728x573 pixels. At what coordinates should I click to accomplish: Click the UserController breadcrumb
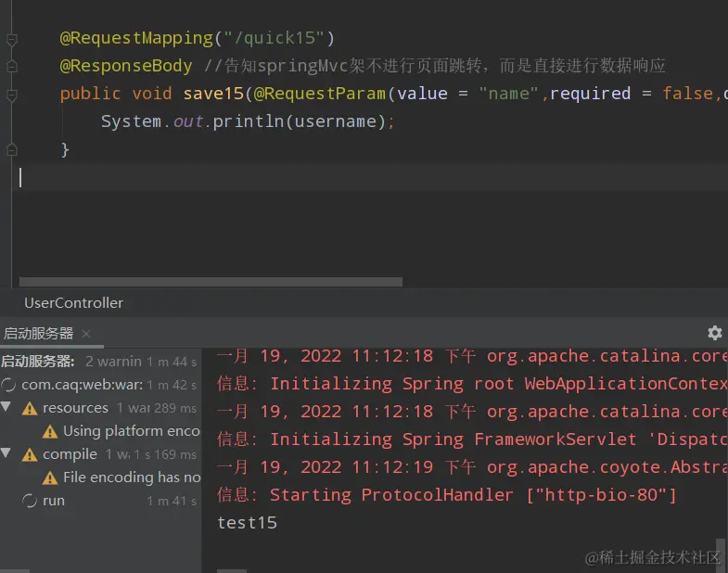click(74, 303)
